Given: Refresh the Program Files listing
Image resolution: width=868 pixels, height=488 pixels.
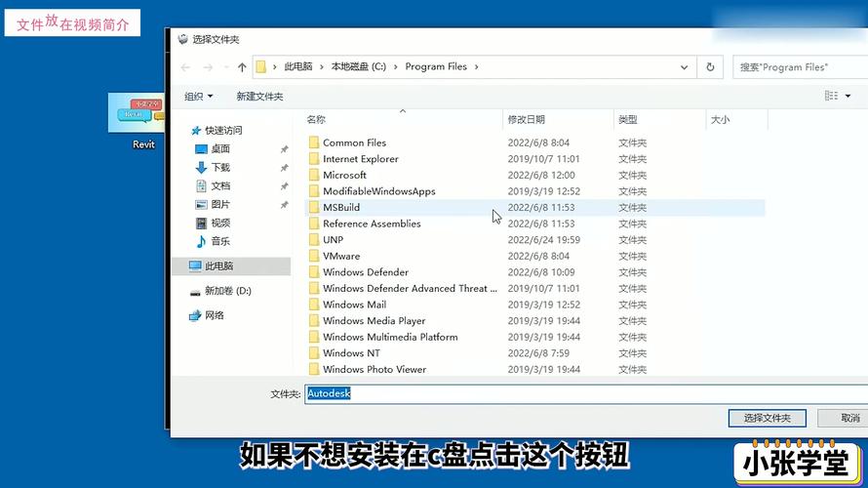Looking at the screenshot, I should pyautogui.click(x=710, y=67).
